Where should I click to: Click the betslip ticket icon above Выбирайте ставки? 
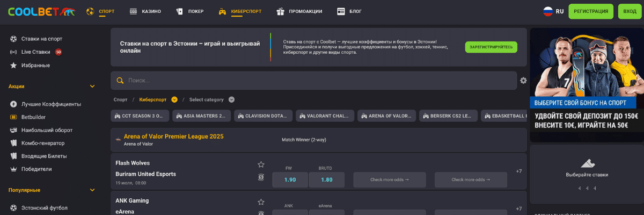(x=587, y=164)
